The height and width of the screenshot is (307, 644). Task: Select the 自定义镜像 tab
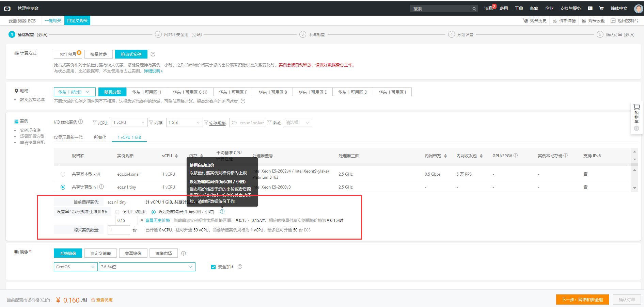click(100, 253)
